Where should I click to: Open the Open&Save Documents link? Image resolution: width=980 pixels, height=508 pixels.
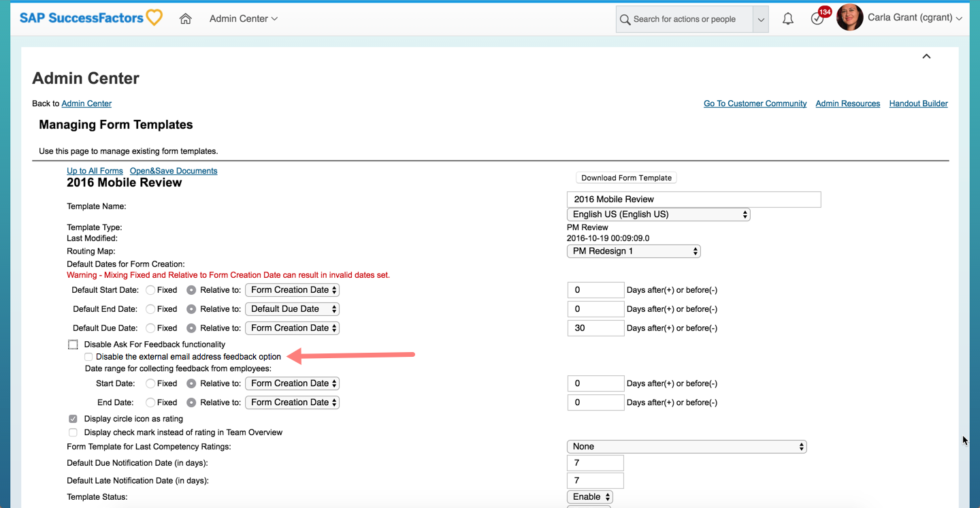(174, 171)
